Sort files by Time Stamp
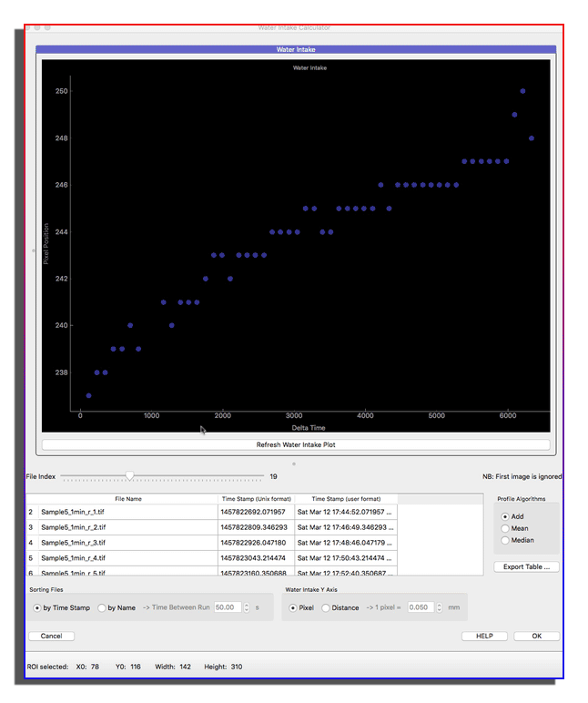Screen dimensions: 588x703 (37, 607)
